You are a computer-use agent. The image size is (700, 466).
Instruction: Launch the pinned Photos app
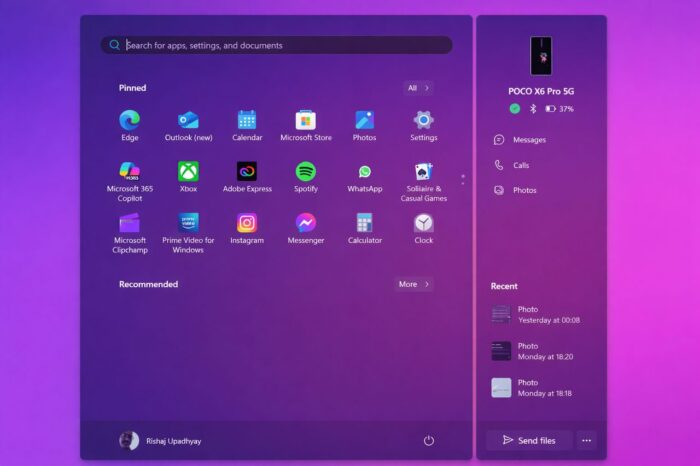[x=364, y=125]
